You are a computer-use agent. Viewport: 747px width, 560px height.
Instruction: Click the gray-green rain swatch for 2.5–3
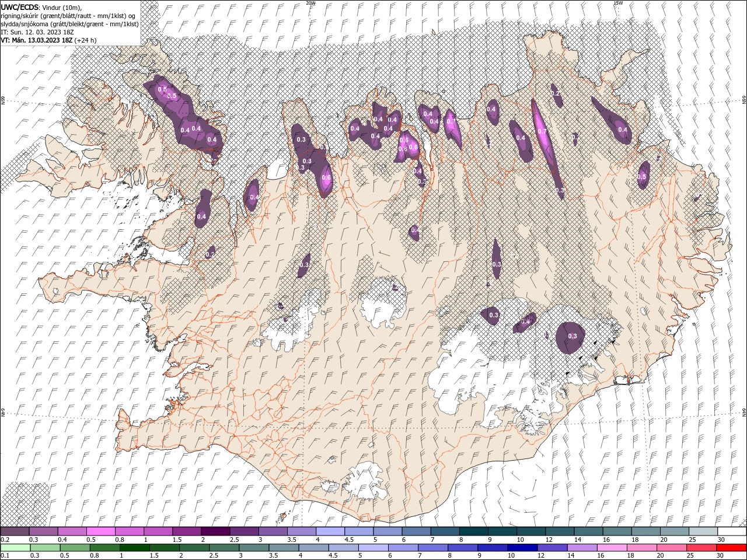224,548
